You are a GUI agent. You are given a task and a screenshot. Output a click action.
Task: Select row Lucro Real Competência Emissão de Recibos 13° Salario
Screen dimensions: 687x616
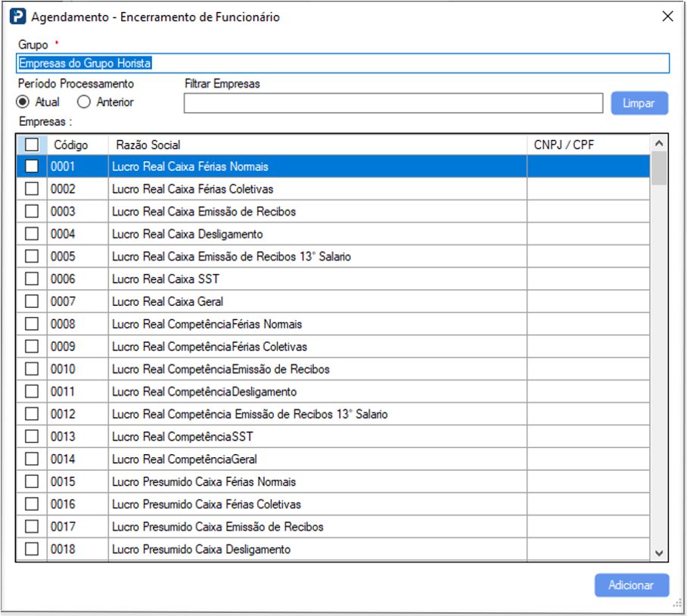(x=333, y=414)
